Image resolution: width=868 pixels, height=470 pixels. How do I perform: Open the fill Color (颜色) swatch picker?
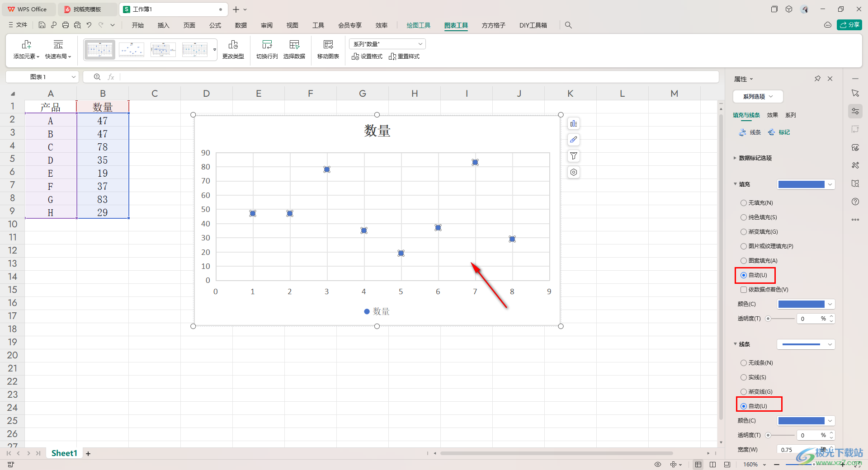pos(806,304)
